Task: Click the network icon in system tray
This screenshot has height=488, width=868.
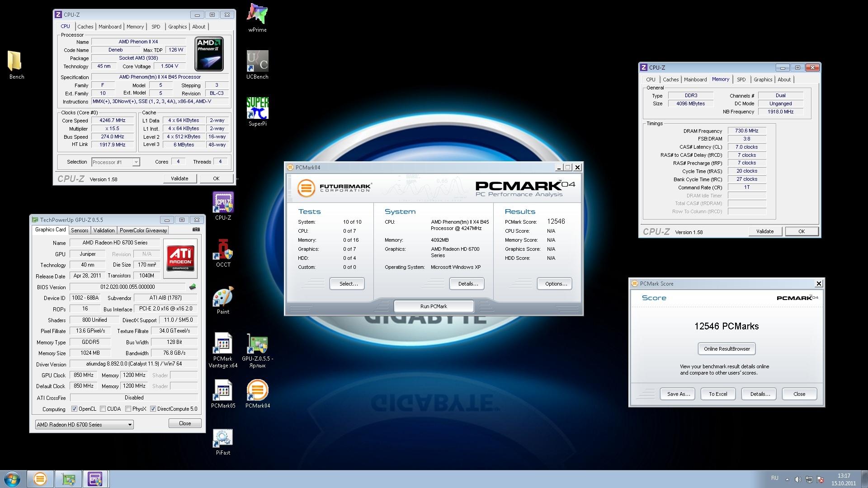Action: [x=809, y=479]
